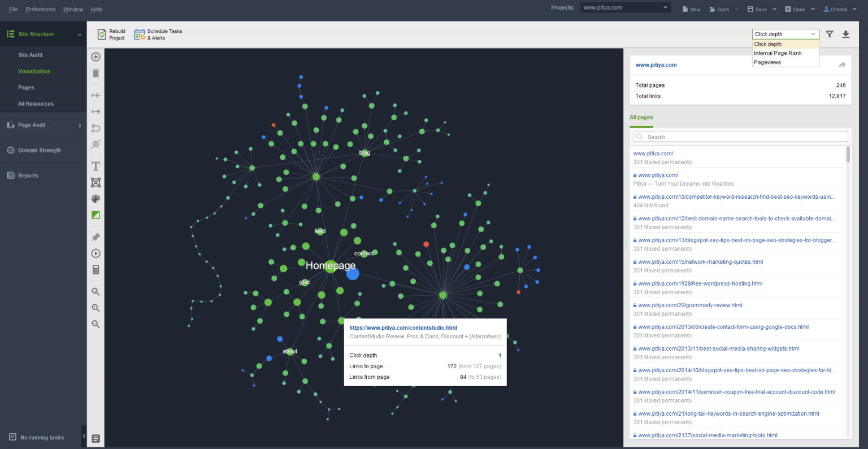868x449 pixels.
Task: Open www.pitiya.com/20/grammarly-review.html link
Action: click(690, 306)
